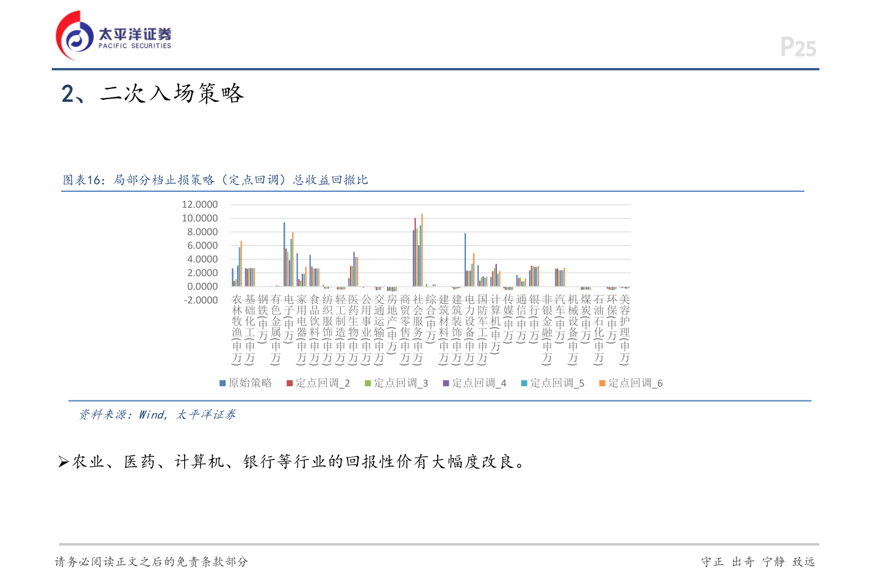Screen dimensions: 878x588
Task: Click y-axis value 8.0000
Action: pyautogui.click(x=202, y=232)
